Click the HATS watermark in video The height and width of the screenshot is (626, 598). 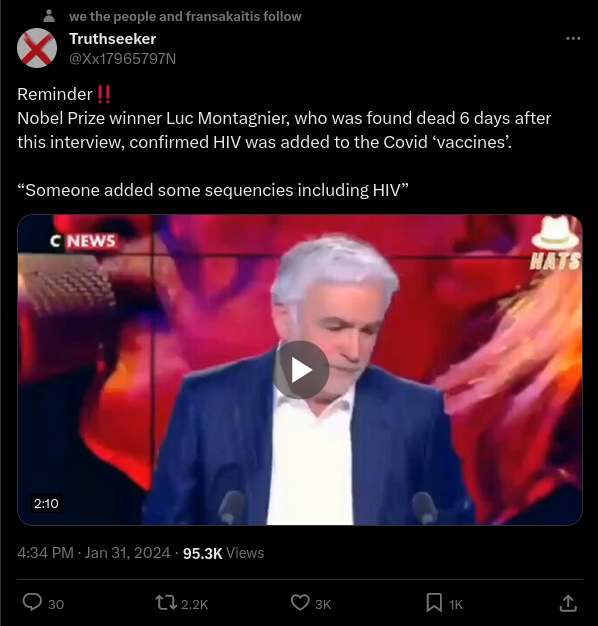click(555, 243)
